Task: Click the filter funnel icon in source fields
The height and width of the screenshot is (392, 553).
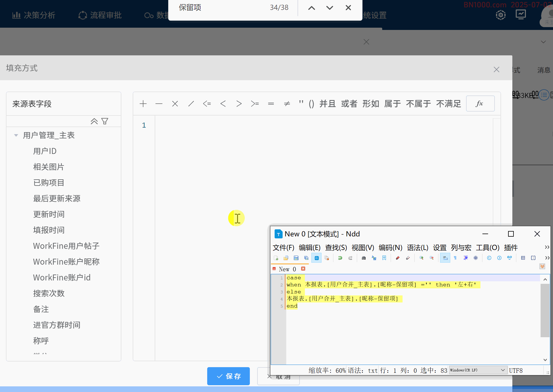Action: pyautogui.click(x=105, y=121)
